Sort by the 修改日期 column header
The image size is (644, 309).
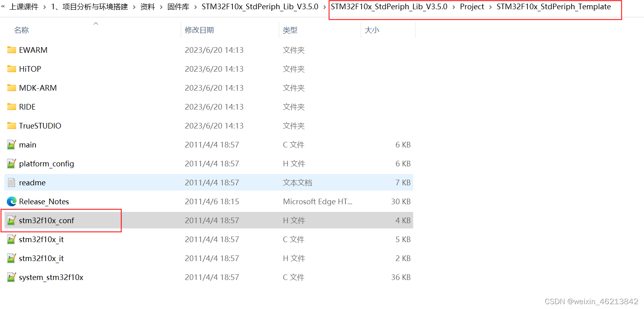199,30
